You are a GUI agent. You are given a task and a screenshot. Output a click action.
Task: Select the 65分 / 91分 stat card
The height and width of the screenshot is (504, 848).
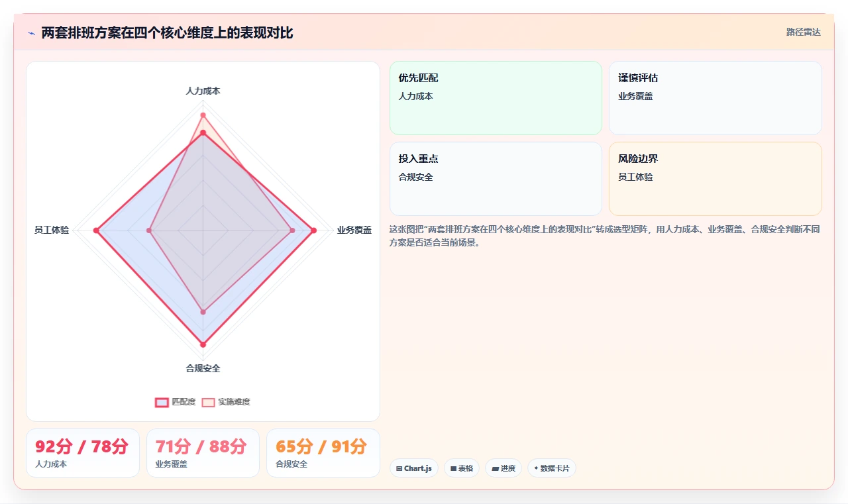pyautogui.click(x=323, y=453)
